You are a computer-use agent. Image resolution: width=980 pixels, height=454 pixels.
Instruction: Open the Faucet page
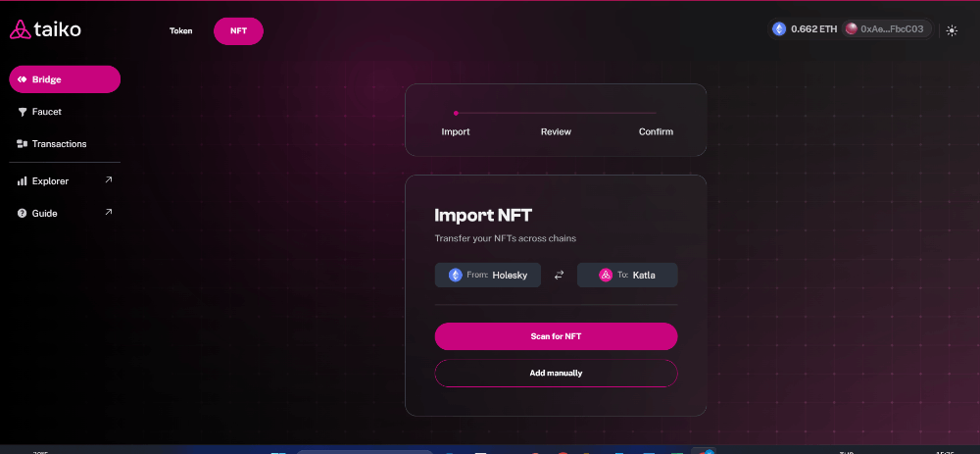point(46,112)
